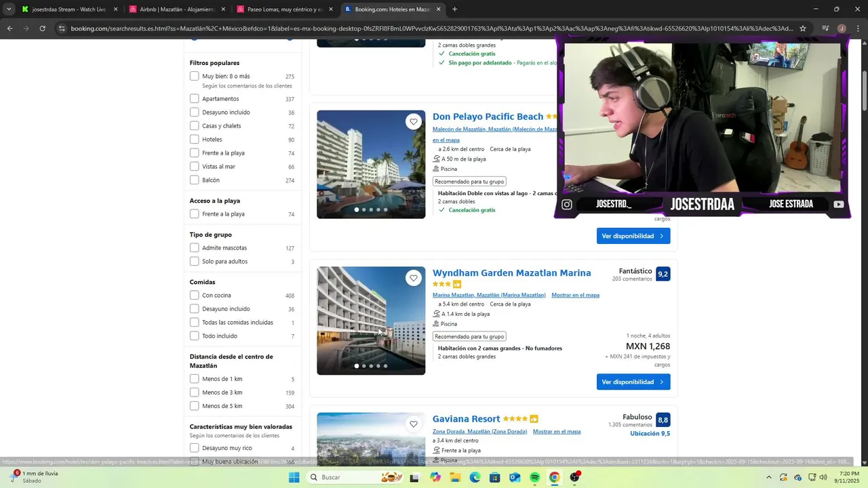Tick 'Todas las comidas incluidas' checkbox
The width and height of the screenshot is (868, 488).
[x=195, y=323]
